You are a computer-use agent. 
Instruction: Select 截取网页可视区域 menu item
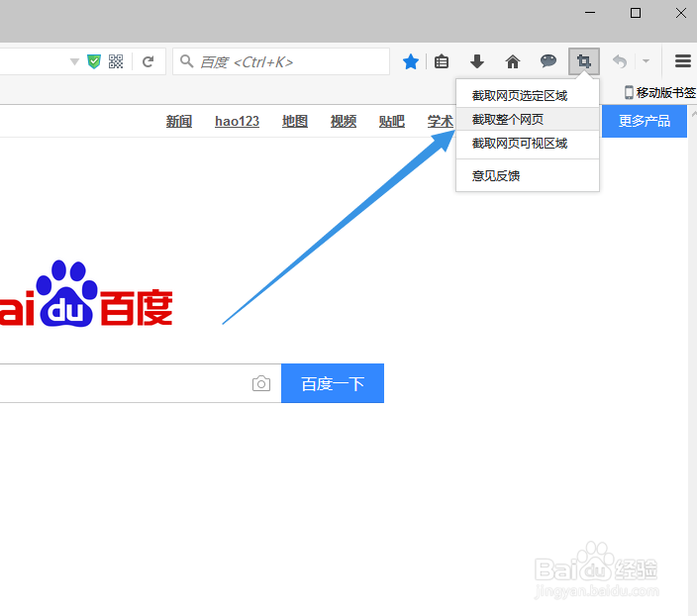click(x=528, y=144)
